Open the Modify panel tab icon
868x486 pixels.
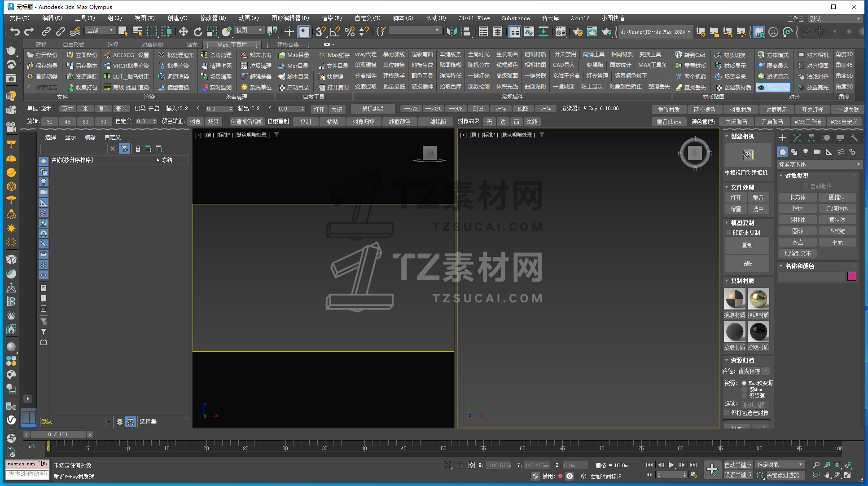tap(797, 138)
